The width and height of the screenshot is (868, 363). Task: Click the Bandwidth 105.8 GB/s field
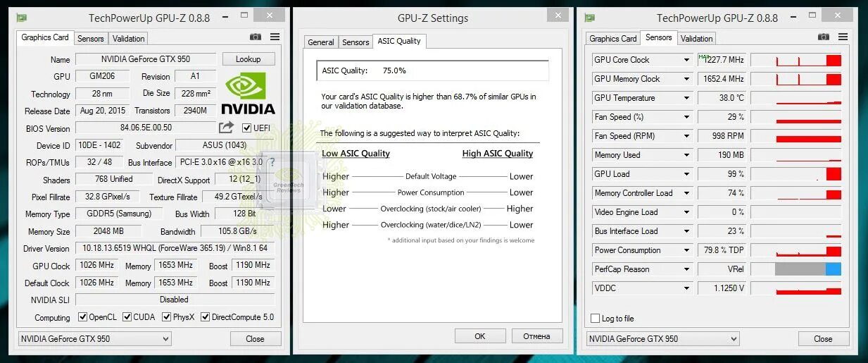tap(238, 231)
